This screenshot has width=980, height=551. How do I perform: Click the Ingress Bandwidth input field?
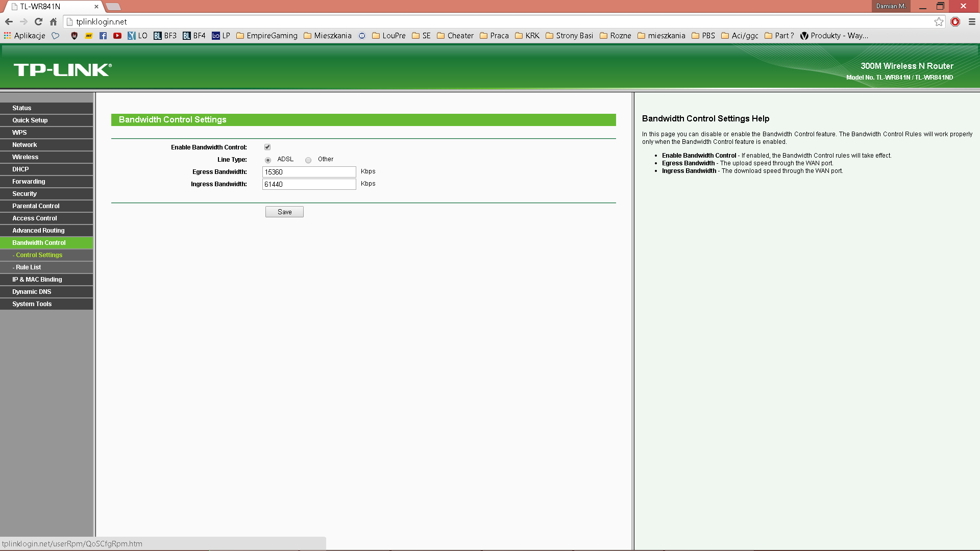click(309, 184)
